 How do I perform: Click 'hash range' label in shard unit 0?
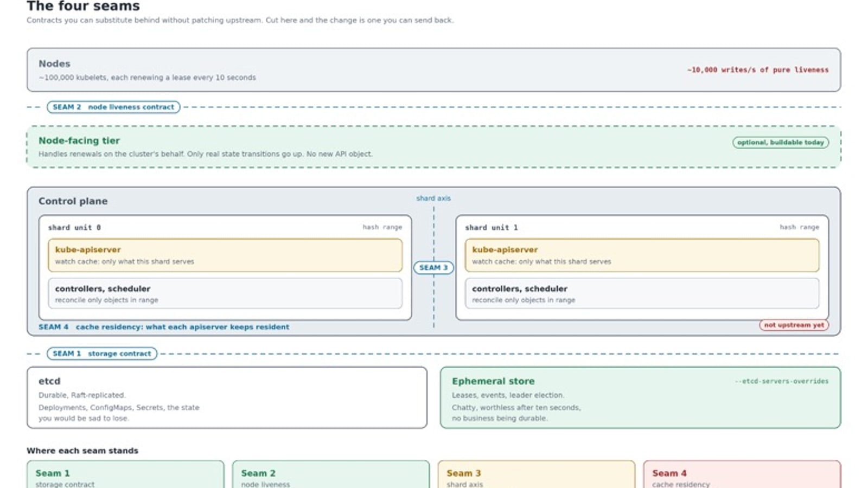[382, 227]
